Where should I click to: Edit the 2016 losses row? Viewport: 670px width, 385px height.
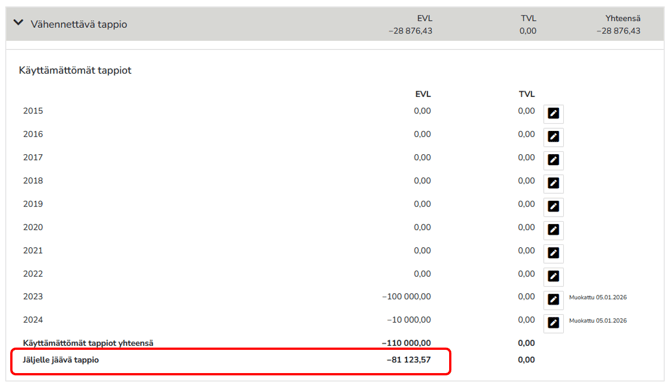pos(553,137)
